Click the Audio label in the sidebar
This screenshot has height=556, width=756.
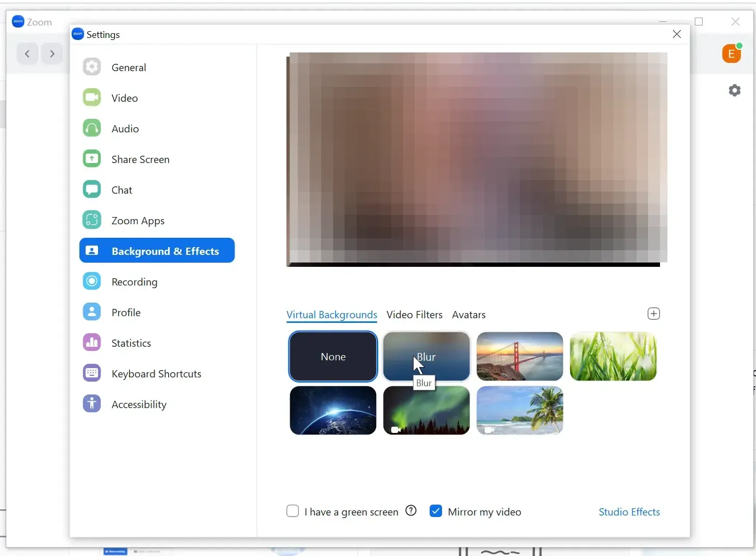click(125, 129)
